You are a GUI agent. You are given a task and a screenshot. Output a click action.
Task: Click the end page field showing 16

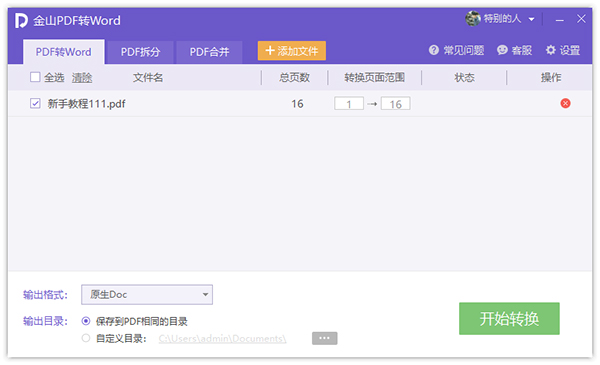pos(396,104)
